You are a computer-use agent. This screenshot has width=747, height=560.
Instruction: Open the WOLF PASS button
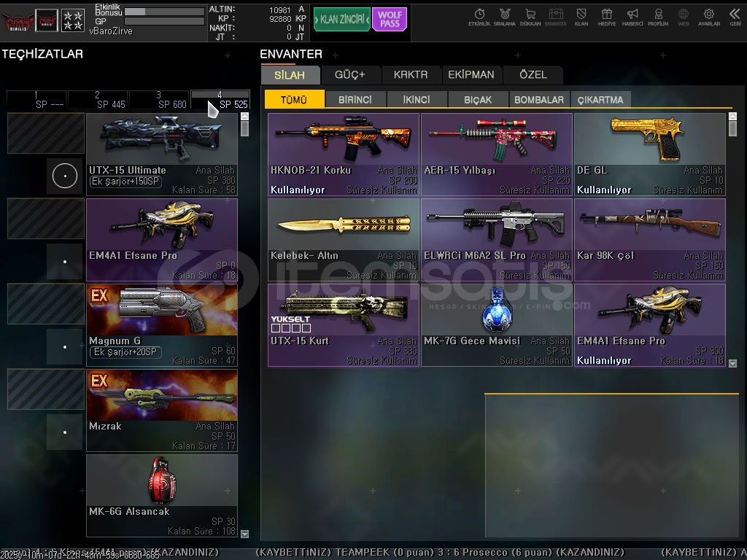tap(390, 19)
